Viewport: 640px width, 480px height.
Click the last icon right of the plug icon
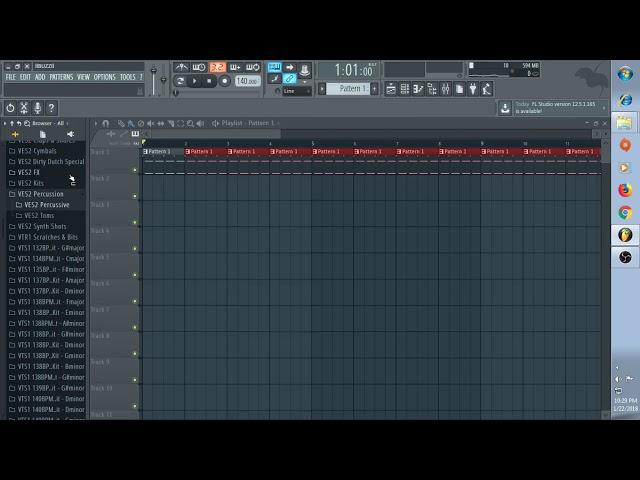pos(487,89)
